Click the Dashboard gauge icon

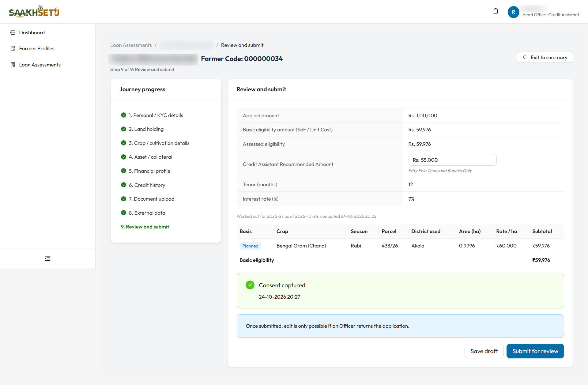13,32
